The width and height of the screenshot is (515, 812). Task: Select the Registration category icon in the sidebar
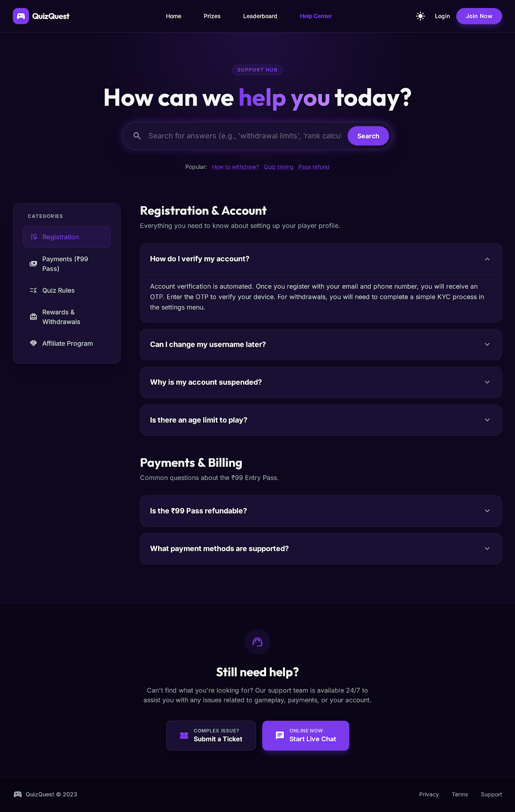[x=34, y=236]
